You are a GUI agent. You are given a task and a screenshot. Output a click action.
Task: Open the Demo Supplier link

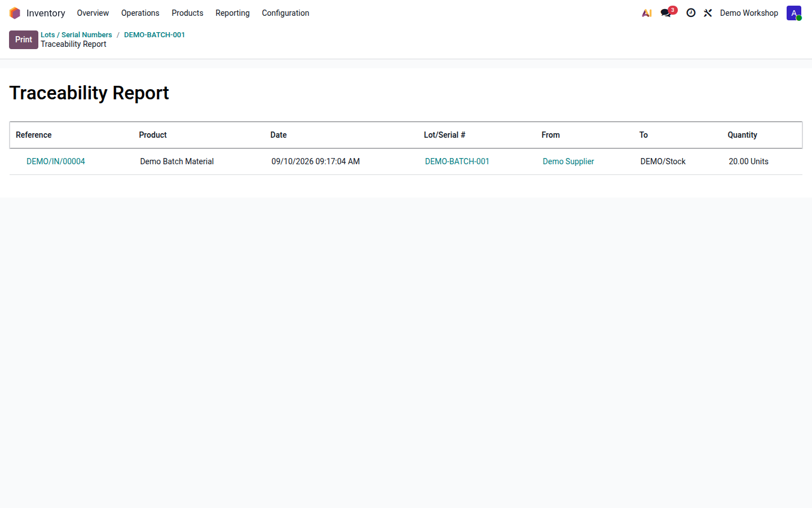point(568,161)
